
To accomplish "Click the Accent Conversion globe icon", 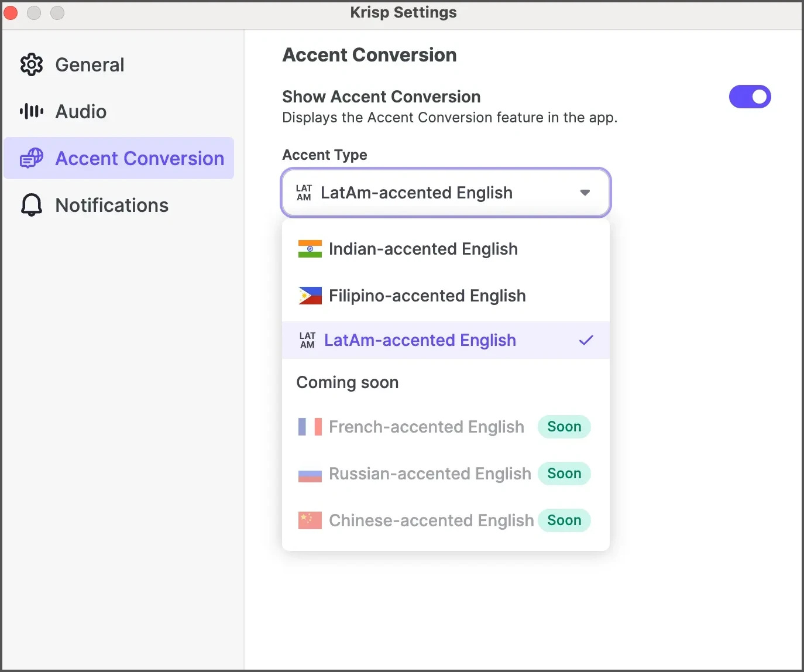I will coord(32,158).
